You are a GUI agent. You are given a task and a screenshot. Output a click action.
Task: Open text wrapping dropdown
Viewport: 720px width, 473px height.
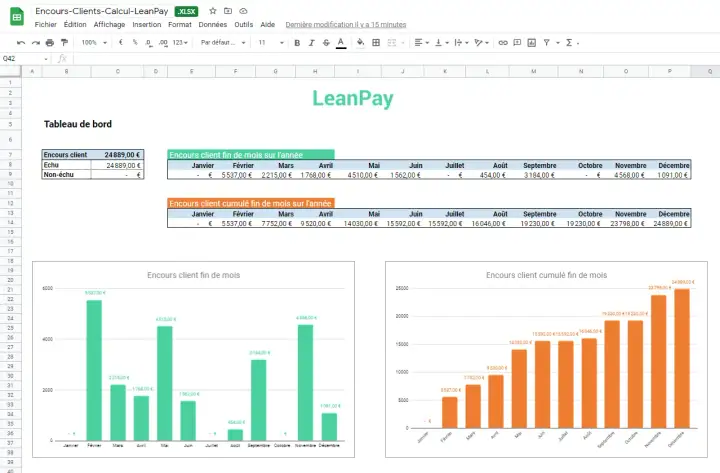click(461, 43)
